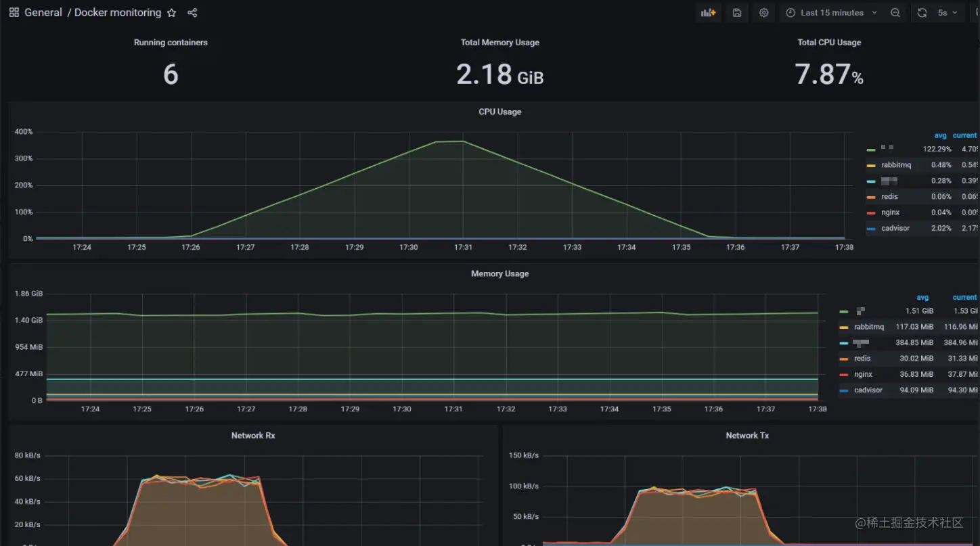Sort CPU legend by avg column
The image size is (980, 546).
click(x=940, y=135)
